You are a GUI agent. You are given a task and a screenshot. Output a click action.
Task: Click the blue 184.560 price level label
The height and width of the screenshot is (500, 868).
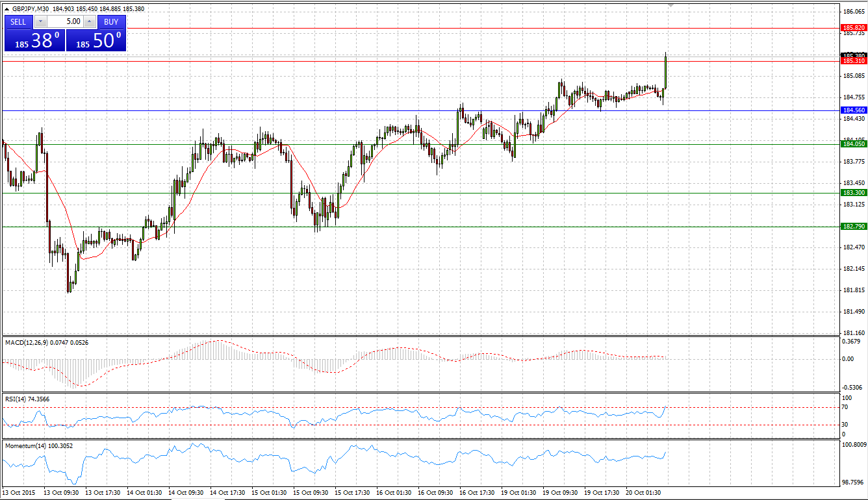[x=854, y=110]
